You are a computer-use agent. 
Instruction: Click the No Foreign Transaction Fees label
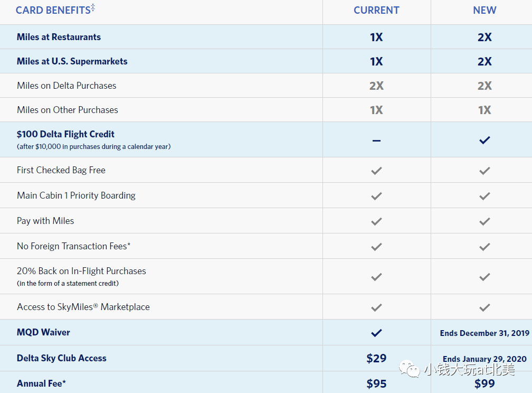click(x=74, y=246)
